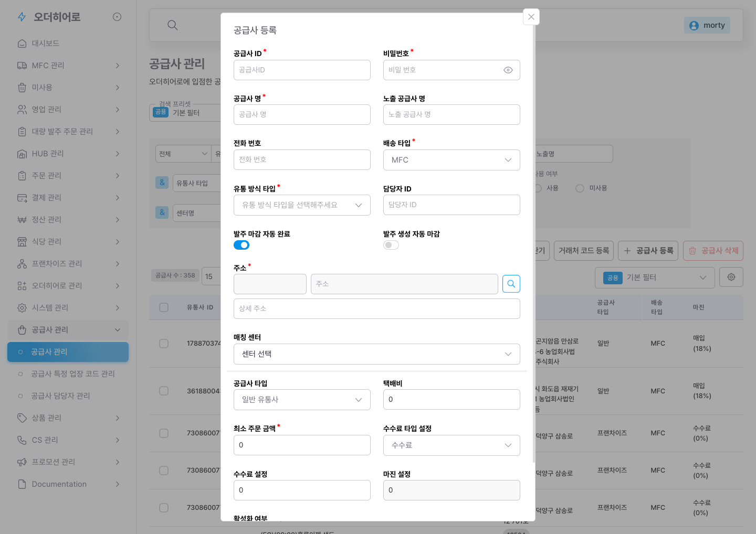Expand the MFC 관리 chevron
Viewport: 756px width, 534px height.
118,66
